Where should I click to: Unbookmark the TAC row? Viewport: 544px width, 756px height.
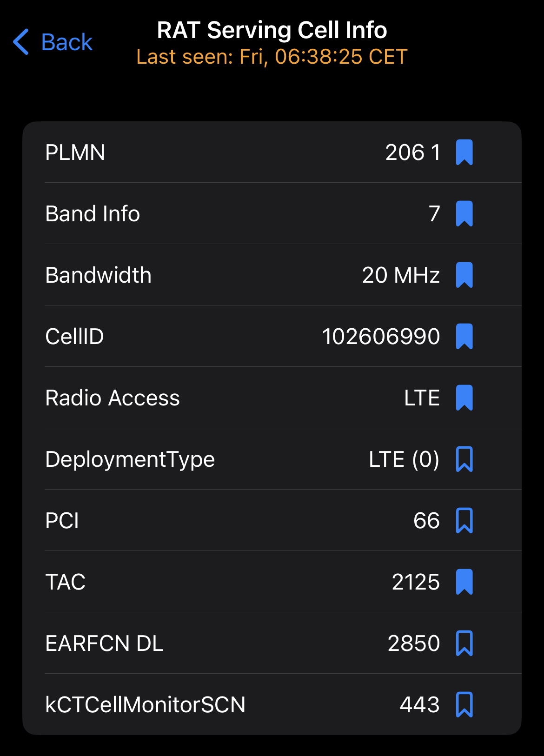coord(464,582)
